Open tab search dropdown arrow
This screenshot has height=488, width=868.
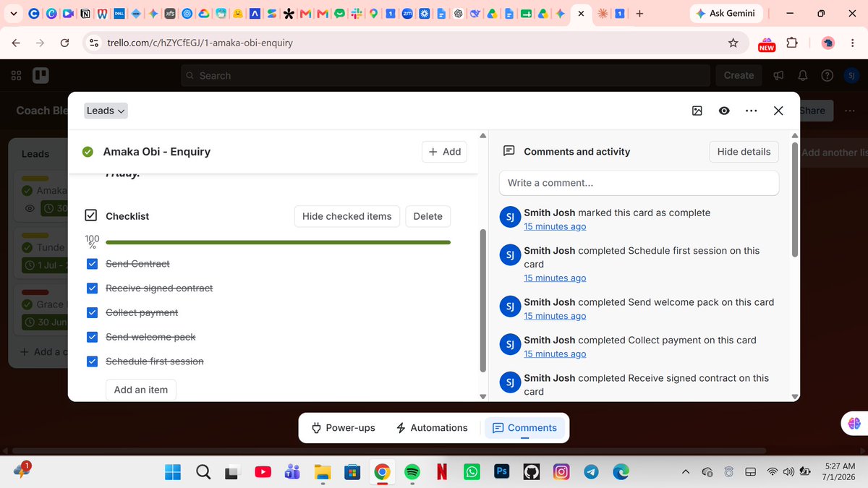13,13
